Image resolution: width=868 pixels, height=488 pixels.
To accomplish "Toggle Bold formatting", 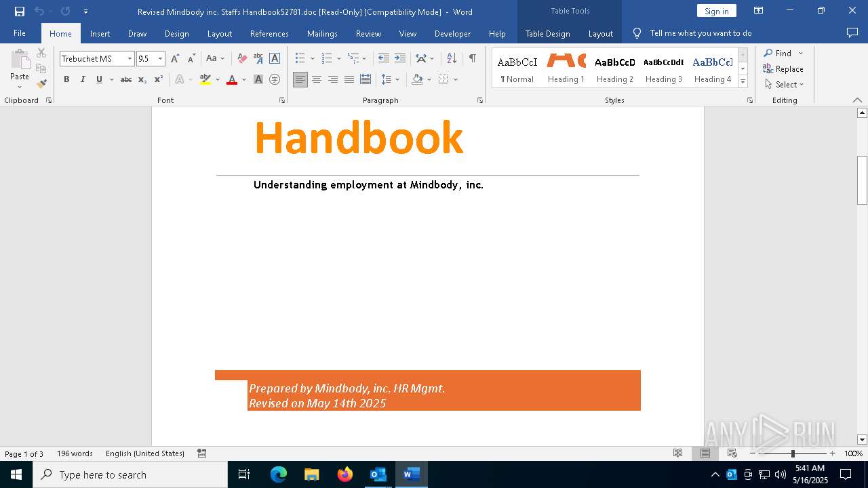I will pos(66,79).
